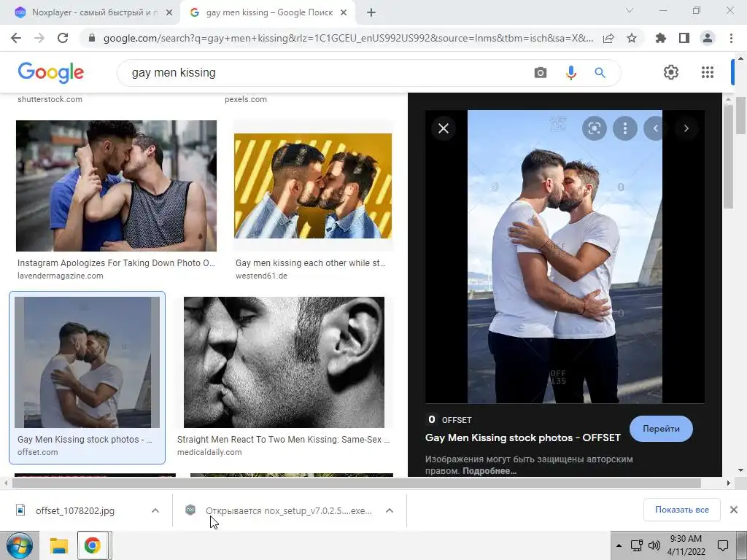Open Chrome three-dot menu
Screen dimensions: 747x560
pyautogui.click(x=731, y=38)
